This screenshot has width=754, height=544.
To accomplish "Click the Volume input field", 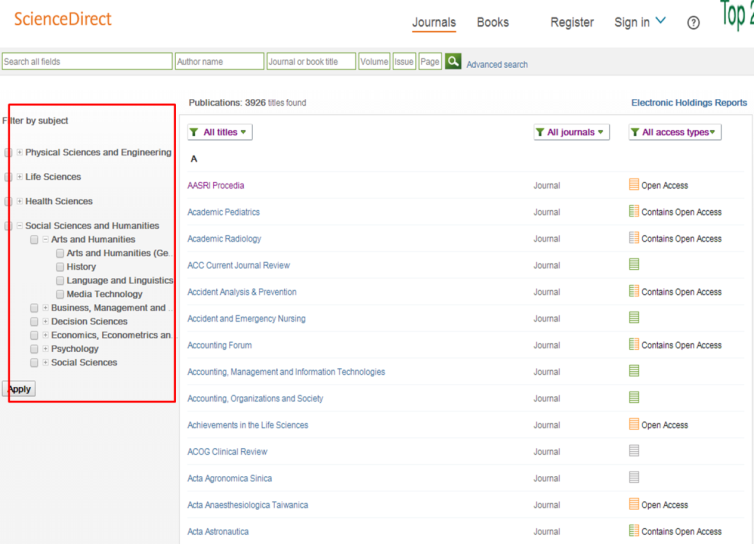I will point(374,62).
